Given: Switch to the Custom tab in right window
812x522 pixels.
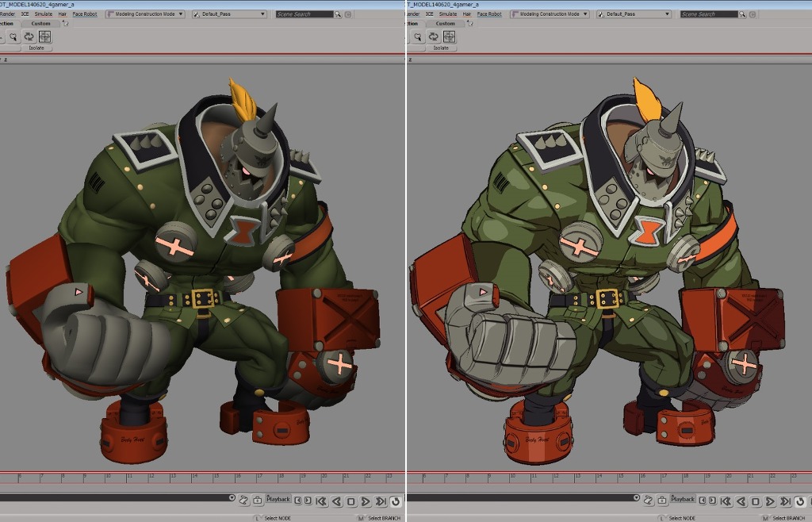Looking at the screenshot, I should click(446, 23).
